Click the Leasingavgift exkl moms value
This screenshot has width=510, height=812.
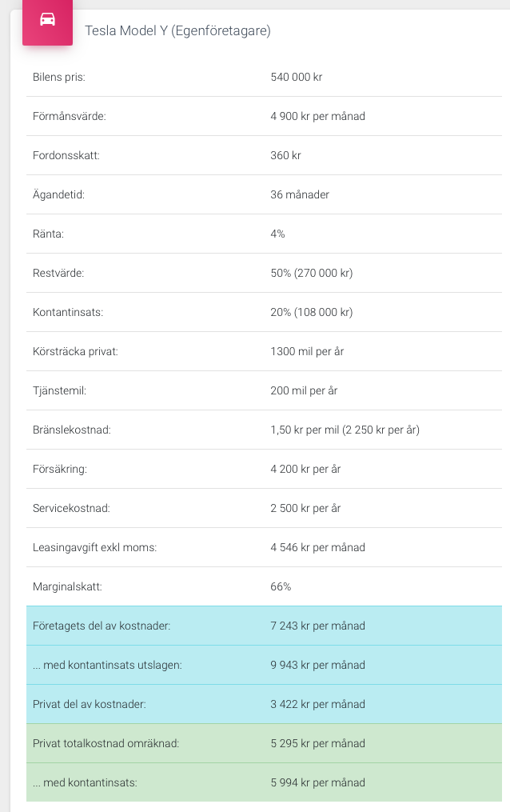317,548
